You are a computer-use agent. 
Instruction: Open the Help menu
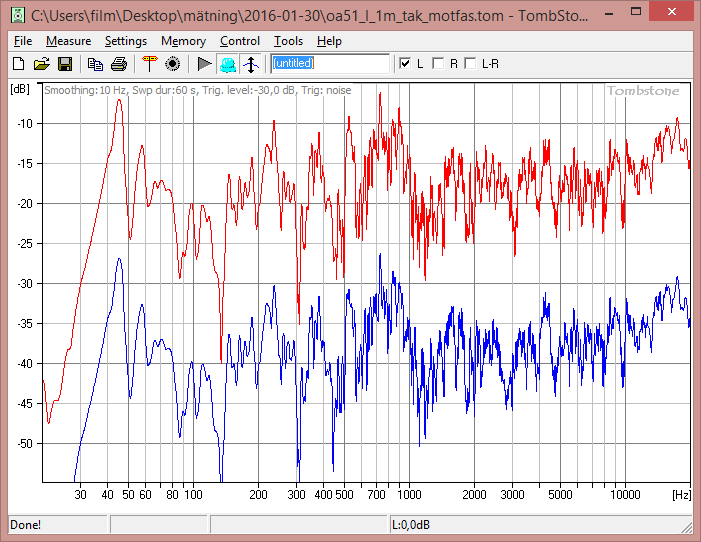pyautogui.click(x=329, y=41)
